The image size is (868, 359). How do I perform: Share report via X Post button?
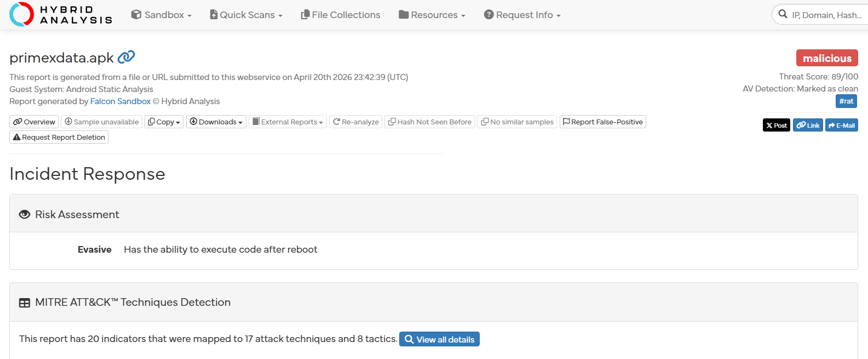click(777, 125)
